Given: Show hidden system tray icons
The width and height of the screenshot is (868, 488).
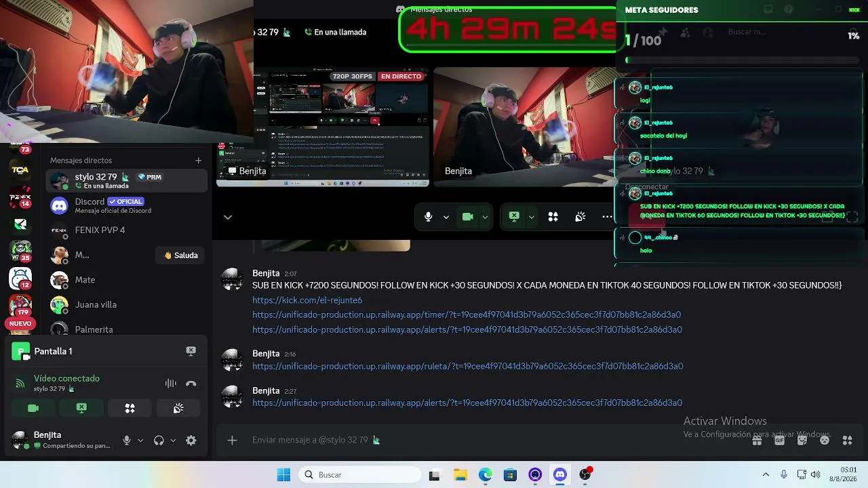Looking at the screenshot, I should [x=766, y=474].
